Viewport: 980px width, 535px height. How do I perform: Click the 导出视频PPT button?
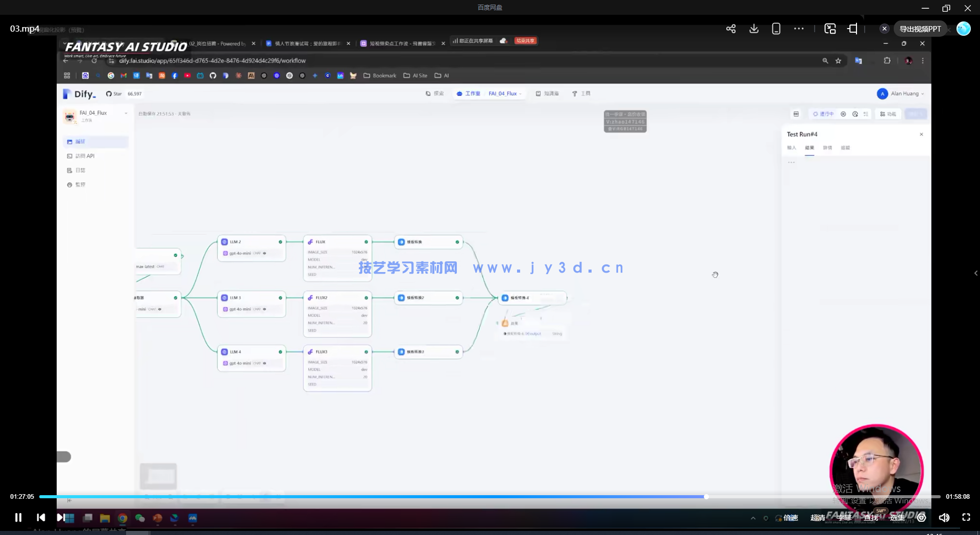coord(920,29)
